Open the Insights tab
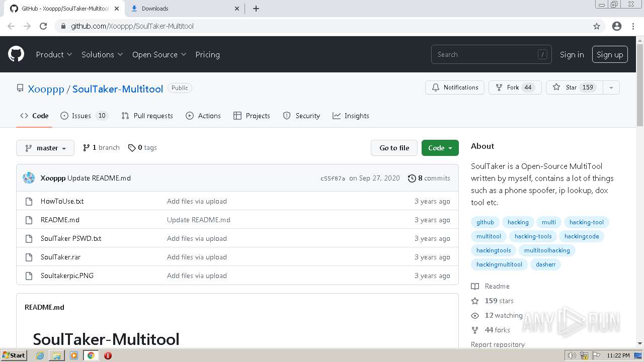 click(351, 116)
